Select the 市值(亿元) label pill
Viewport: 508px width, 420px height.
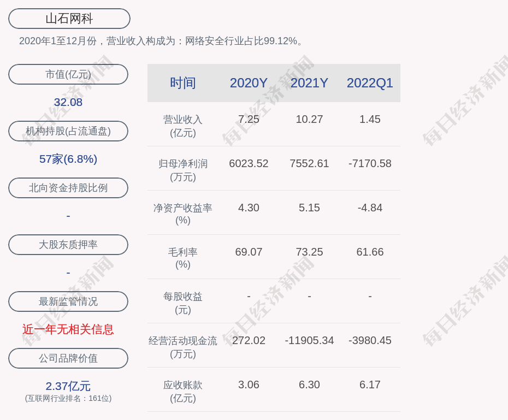pos(68,74)
